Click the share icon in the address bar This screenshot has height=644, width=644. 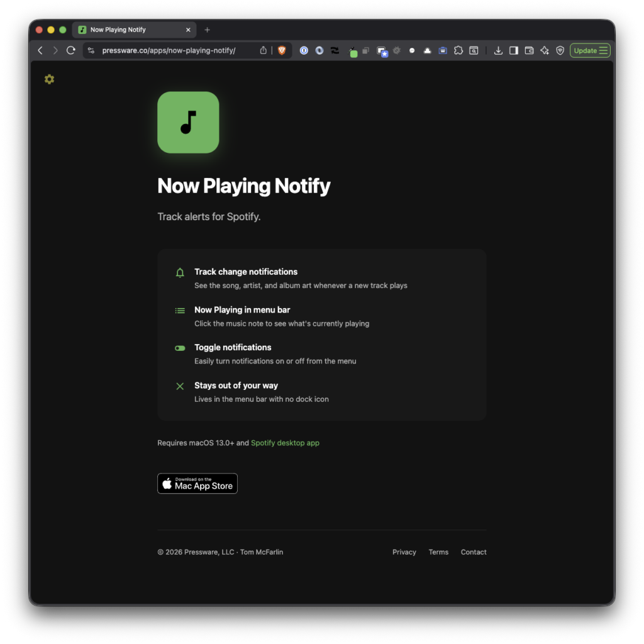pyautogui.click(x=264, y=50)
